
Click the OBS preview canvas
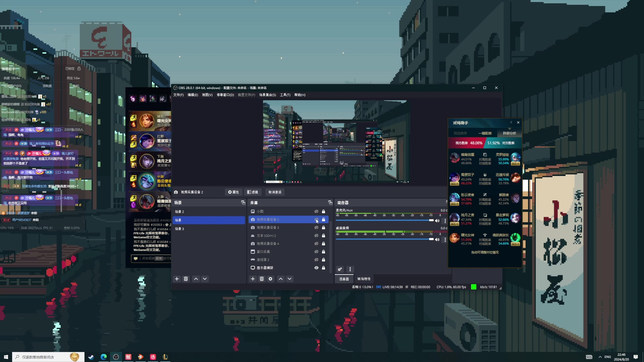pyautogui.click(x=336, y=141)
